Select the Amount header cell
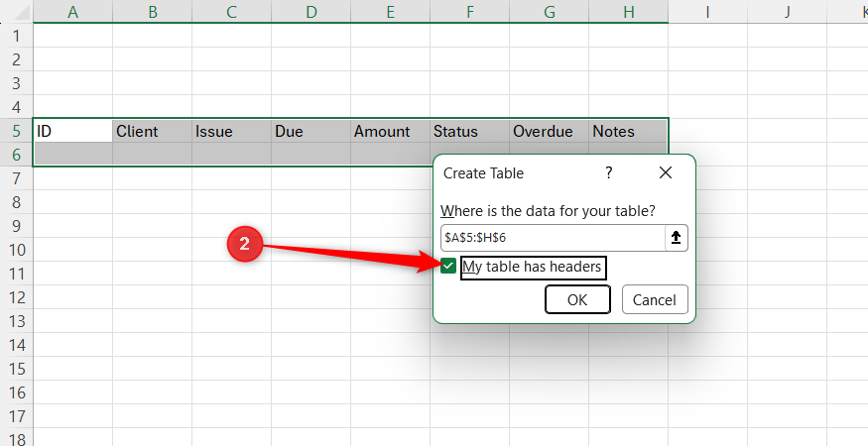The height and width of the screenshot is (446, 868). [x=390, y=131]
